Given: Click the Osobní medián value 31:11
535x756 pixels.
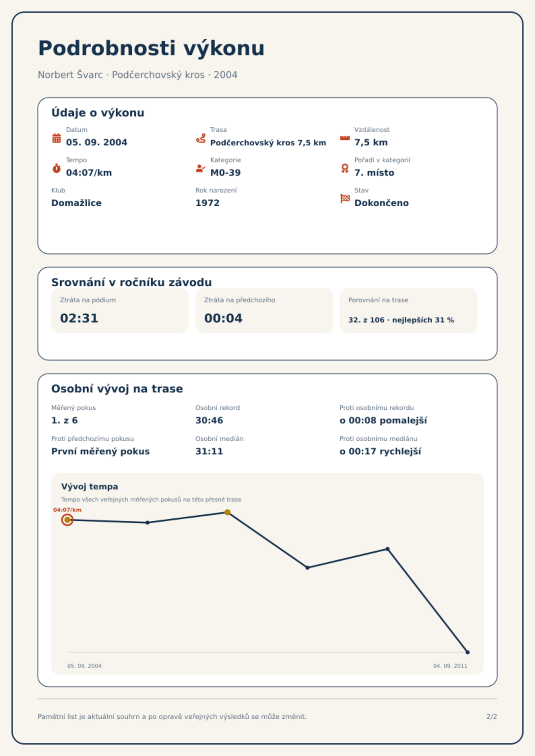Looking at the screenshot, I should pos(209,451).
